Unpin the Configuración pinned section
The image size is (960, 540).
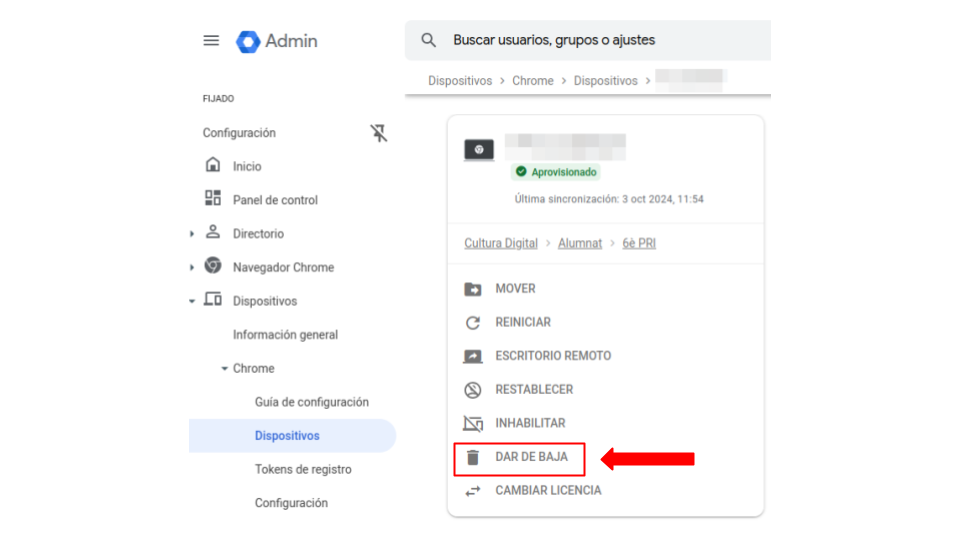379,133
